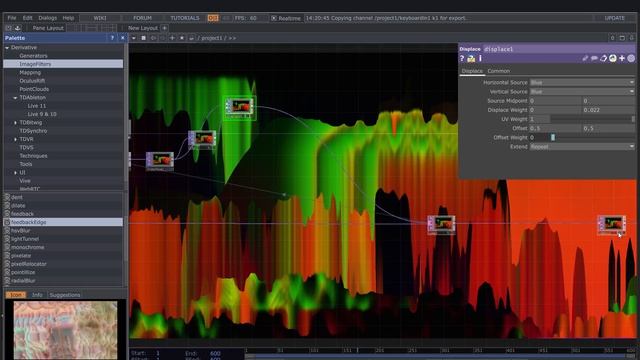
Task: Click the orange O/S button in top bar
Action: pyautogui.click(x=213, y=18)
